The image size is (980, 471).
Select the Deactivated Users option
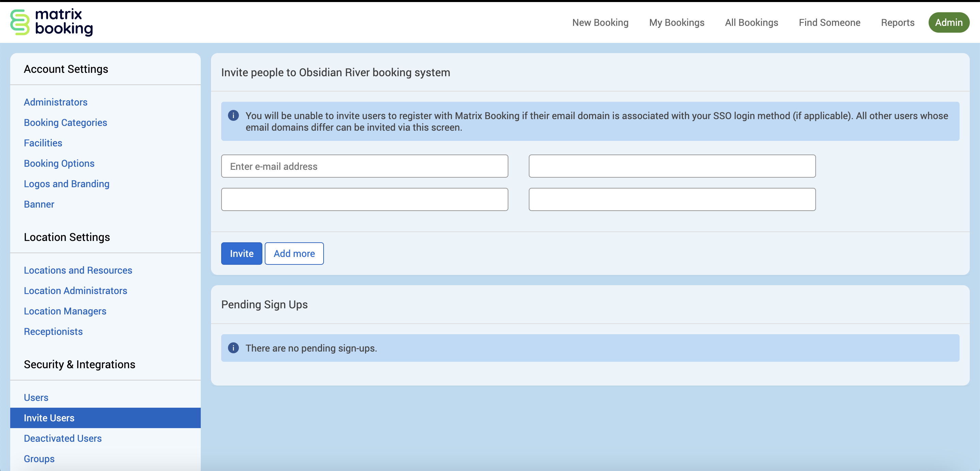(x=63, y=438)
